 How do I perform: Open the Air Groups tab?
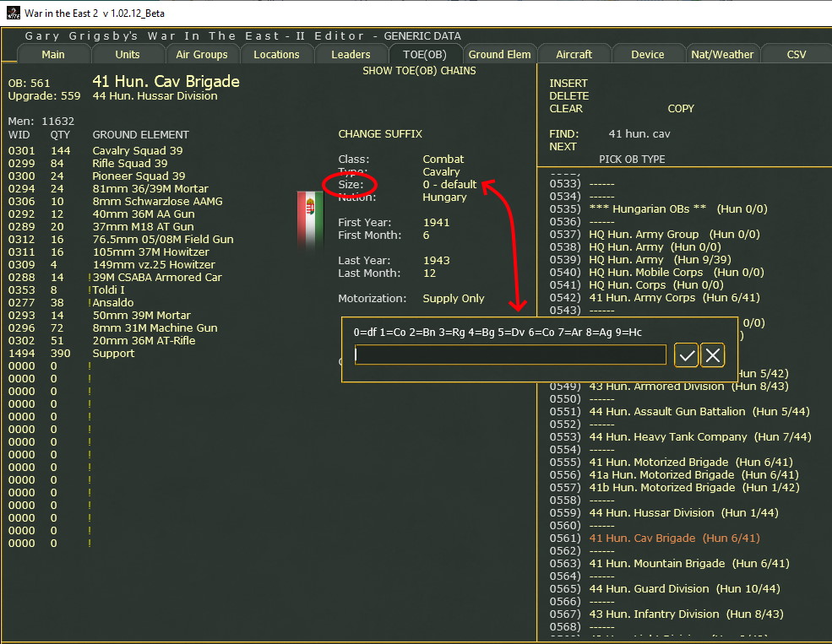click(202, 55)
